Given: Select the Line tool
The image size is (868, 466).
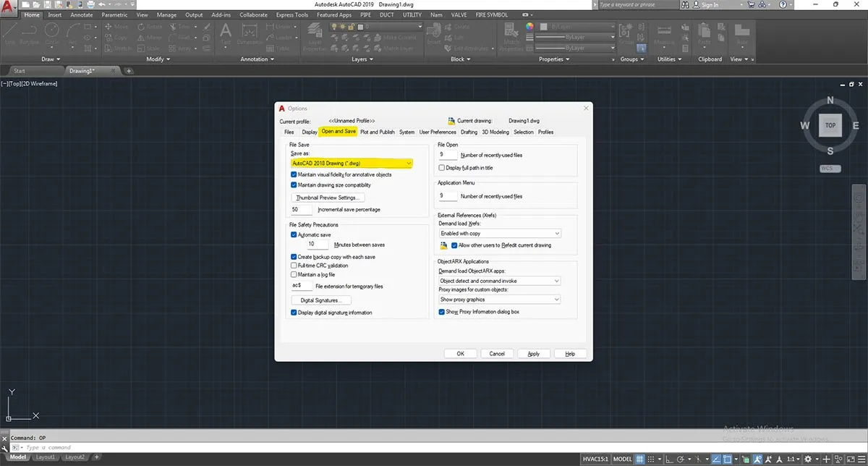Looking at the screenshot, I should 11,30.
